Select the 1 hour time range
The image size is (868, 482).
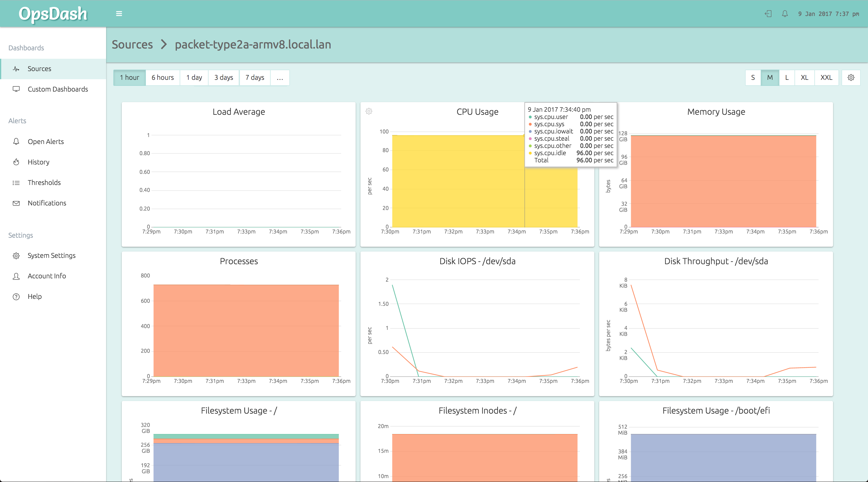click(129, 77)
